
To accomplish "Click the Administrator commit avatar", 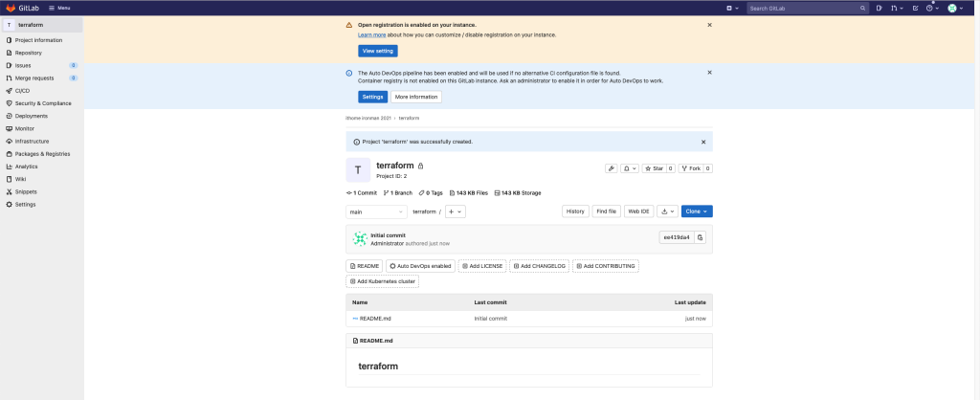I will (360, 238).
